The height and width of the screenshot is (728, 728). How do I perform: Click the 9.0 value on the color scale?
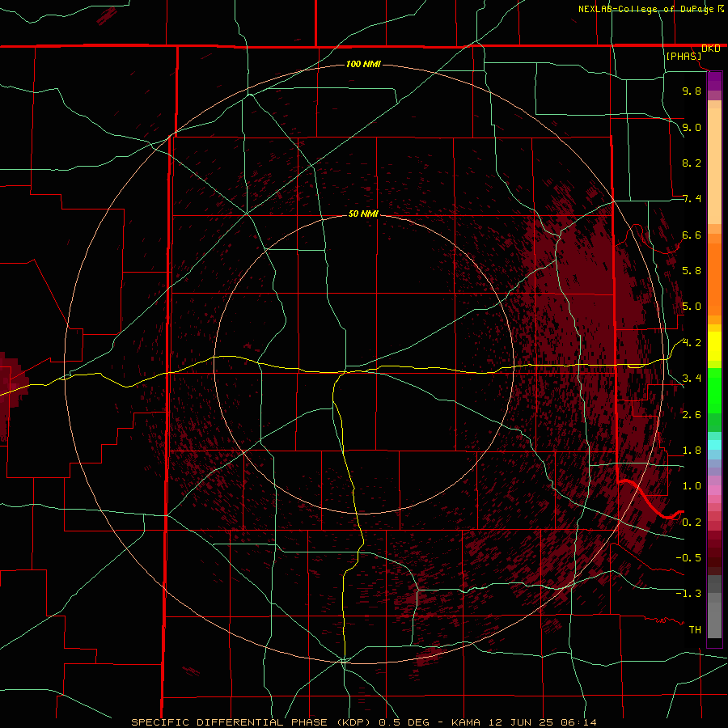click(x=692, y=127)
